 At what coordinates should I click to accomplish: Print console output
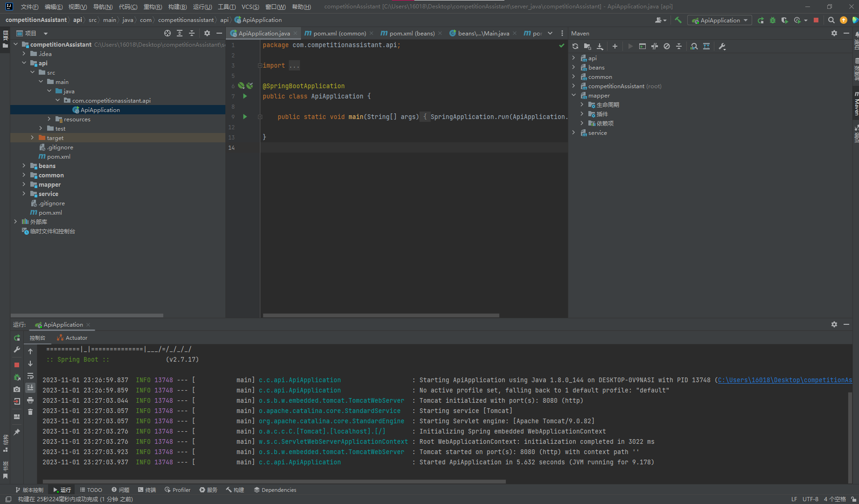(30, 400)
